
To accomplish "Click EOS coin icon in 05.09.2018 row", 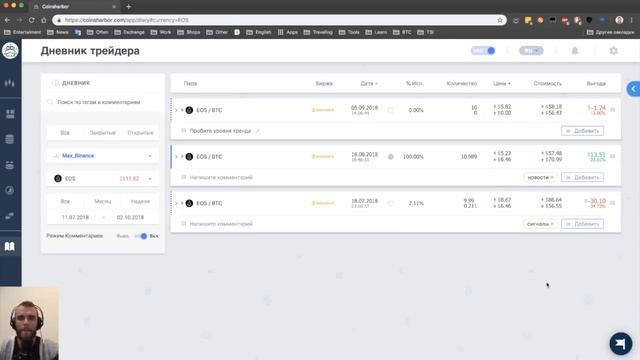I will click(189, 110).
